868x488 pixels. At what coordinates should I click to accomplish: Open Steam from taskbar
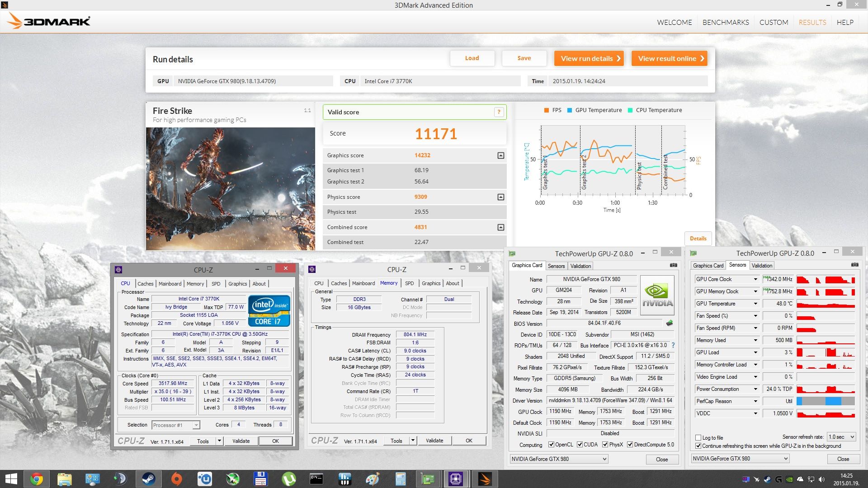coord(149,479)
